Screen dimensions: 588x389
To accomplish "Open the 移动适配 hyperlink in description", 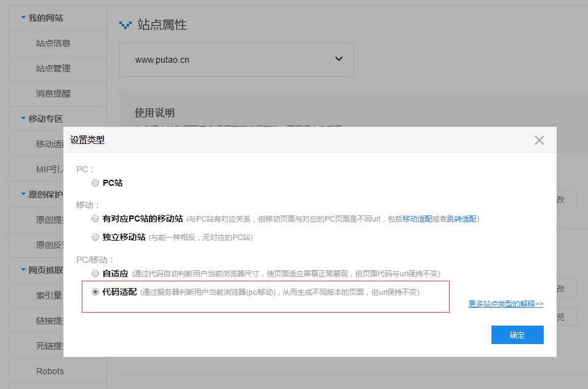I will point(417,219).
